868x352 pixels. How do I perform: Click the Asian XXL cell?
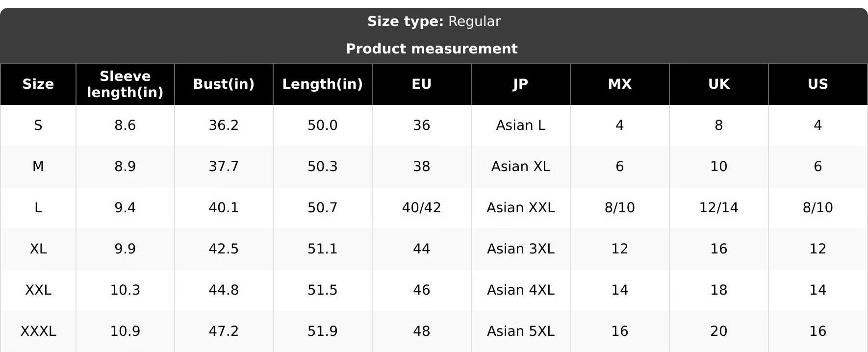click(x=521, y=207)
